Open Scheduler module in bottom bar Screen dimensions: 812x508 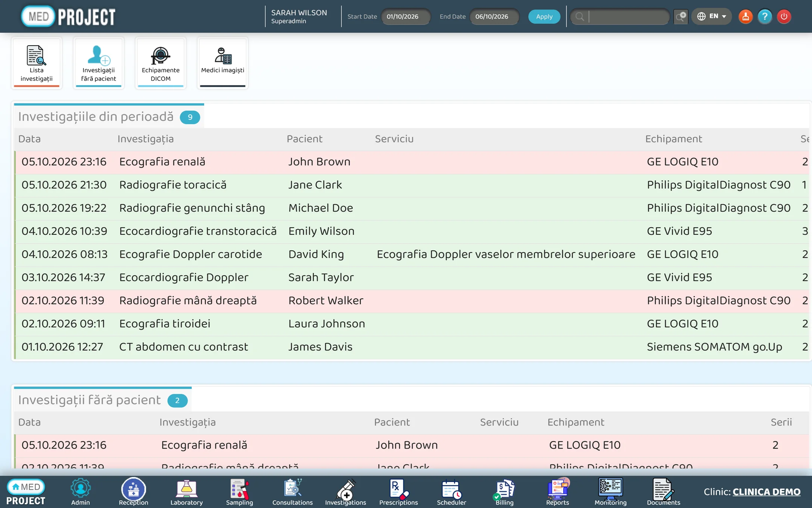(x=451, y=492)
